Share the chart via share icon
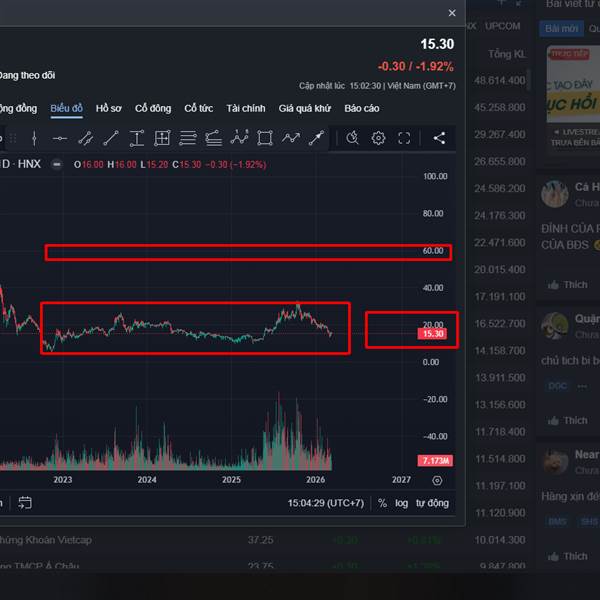Viewport: 600px width, 600px height. tap(439, 138)
